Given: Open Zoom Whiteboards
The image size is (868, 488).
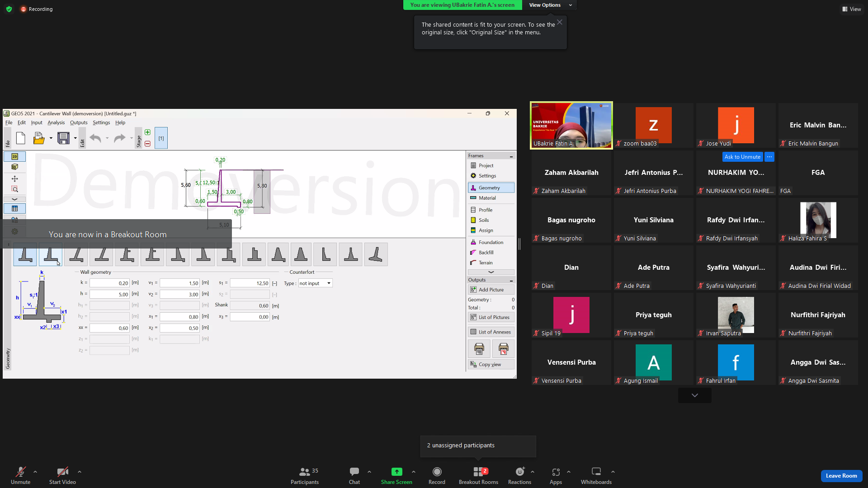Looking at the screenshot, I should [596, 476].
